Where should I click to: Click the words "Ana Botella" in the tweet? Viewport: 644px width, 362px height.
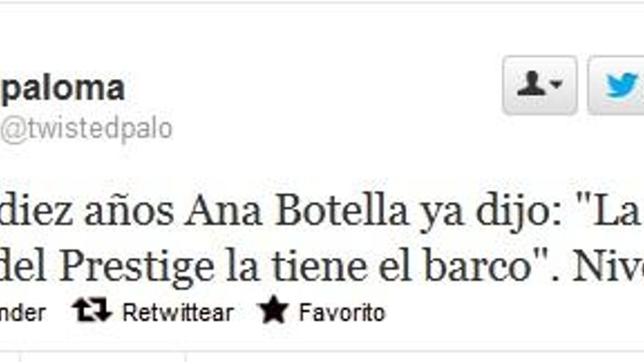click(296, 212)
